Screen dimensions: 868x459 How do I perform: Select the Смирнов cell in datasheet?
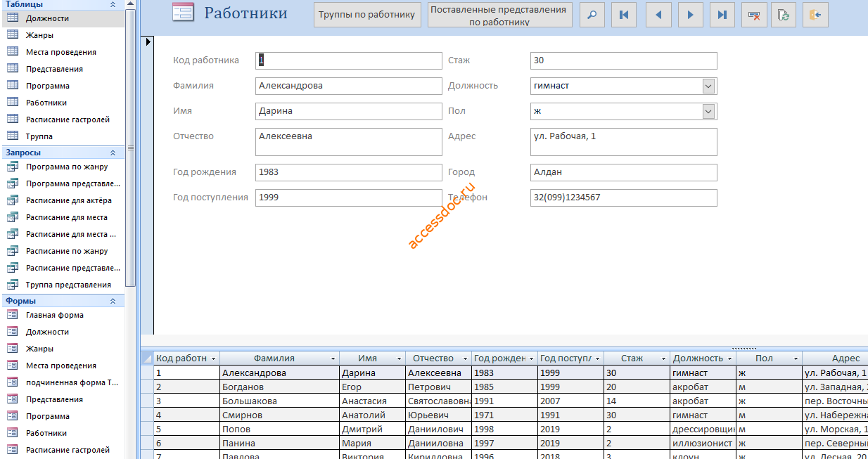(x=280, y=415)
